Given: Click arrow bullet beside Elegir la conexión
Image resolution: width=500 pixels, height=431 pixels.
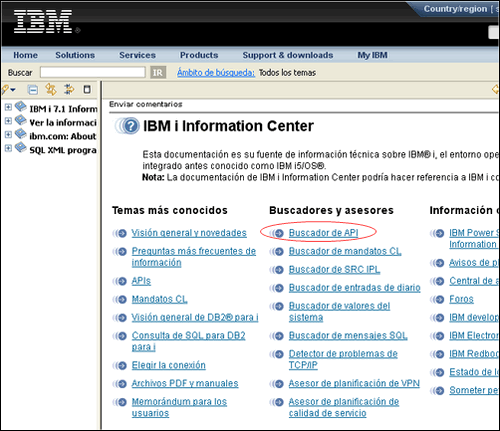Looking at the screenshot, I should click(120, 366).
